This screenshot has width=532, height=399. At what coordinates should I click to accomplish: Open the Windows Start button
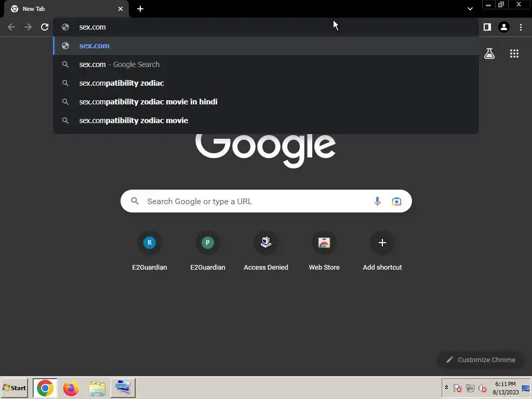pyautogui.click(x=14, y=388)
